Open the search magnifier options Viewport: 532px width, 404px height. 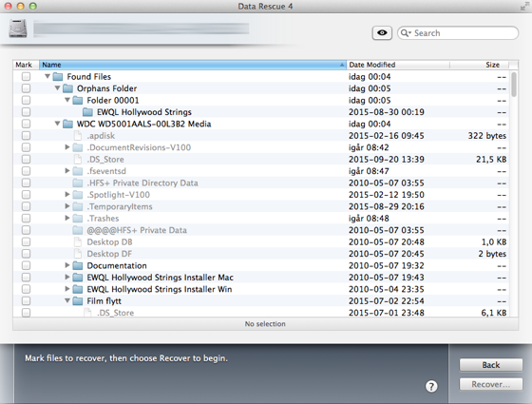(406, 33)
